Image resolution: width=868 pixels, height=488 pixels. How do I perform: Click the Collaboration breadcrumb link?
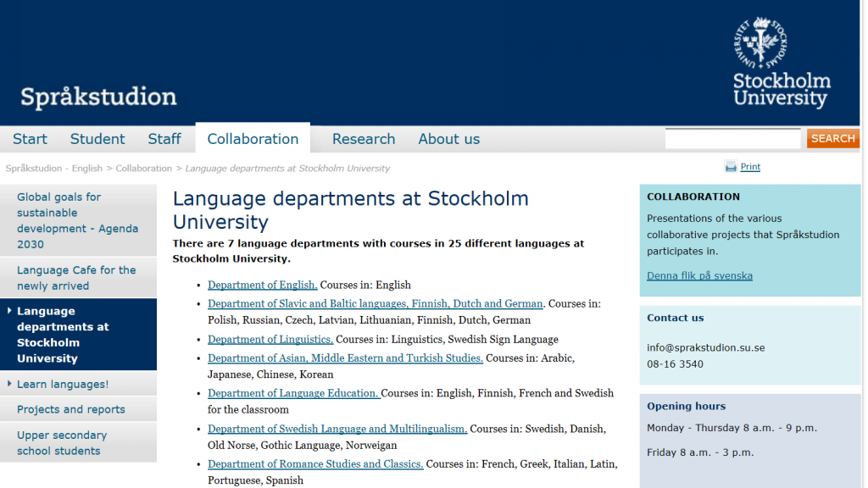pos(144,169)
